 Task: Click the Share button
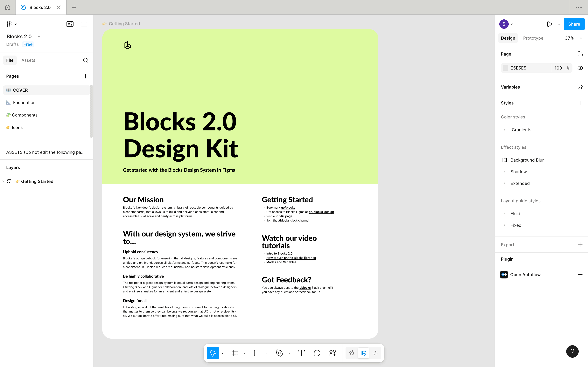pyautogui.click(x=574, y=24)
